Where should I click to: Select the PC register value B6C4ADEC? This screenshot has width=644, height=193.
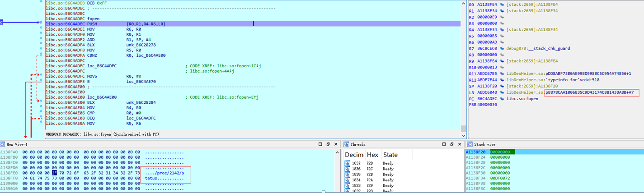[x=487, y=99]
